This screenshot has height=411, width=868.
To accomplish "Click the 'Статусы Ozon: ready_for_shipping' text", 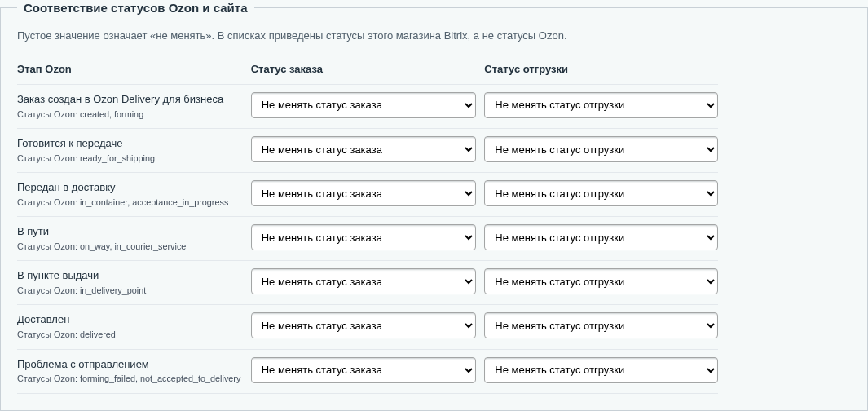I will [x=86, y=158].
